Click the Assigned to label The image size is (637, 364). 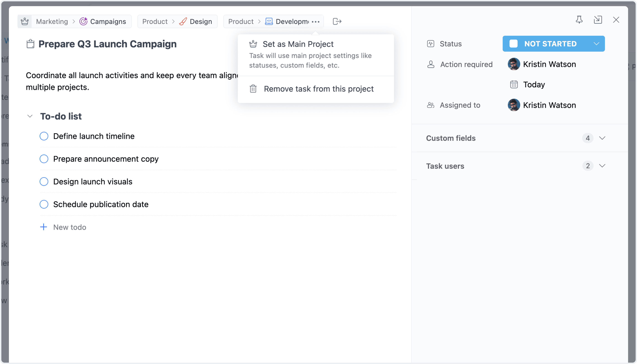460,105
